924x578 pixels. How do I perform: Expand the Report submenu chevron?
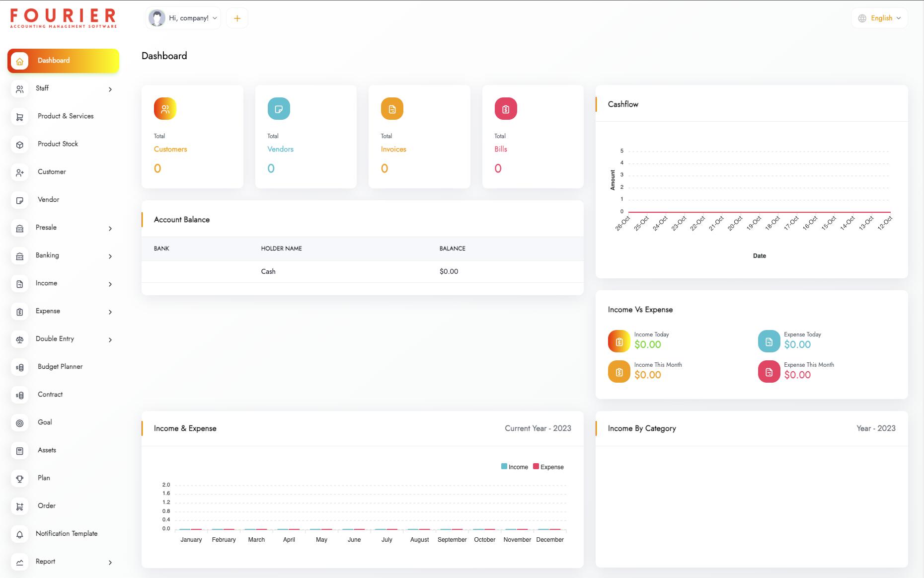click(110, 563)
